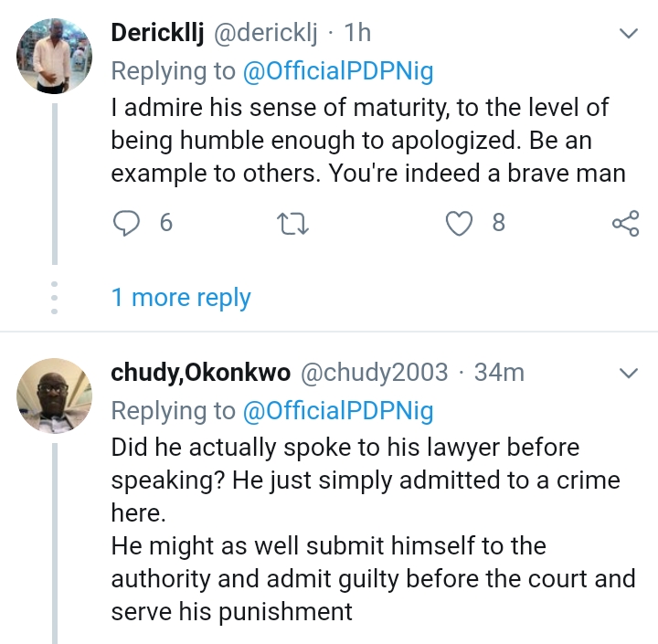Reply to Dericklj's tweet via comment icon
The image size is (658, 644).
click(x=125, y=223)
